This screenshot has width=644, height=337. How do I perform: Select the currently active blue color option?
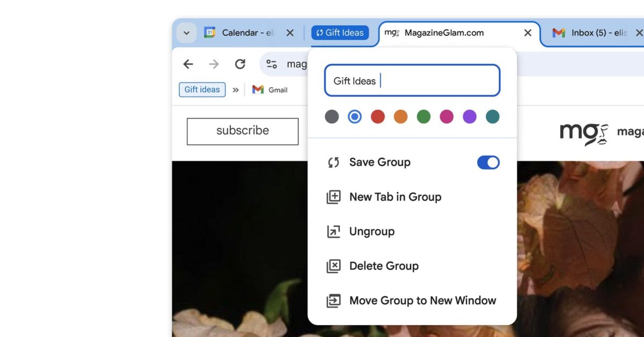pos(354,116)
